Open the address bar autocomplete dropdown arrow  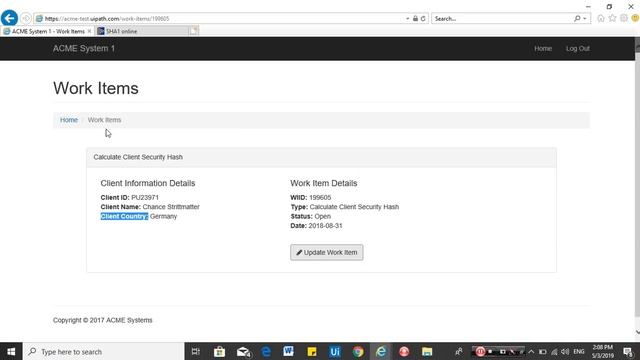pos(407,18)
